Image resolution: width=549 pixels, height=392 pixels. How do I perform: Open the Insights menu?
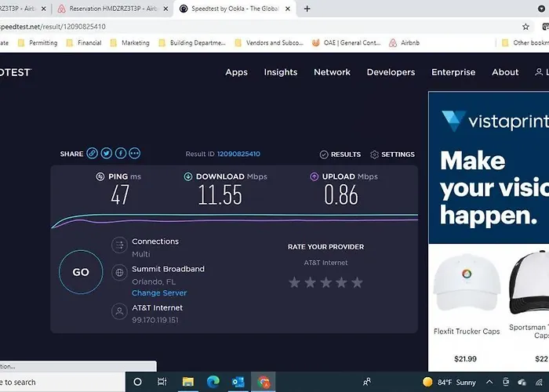281,72
